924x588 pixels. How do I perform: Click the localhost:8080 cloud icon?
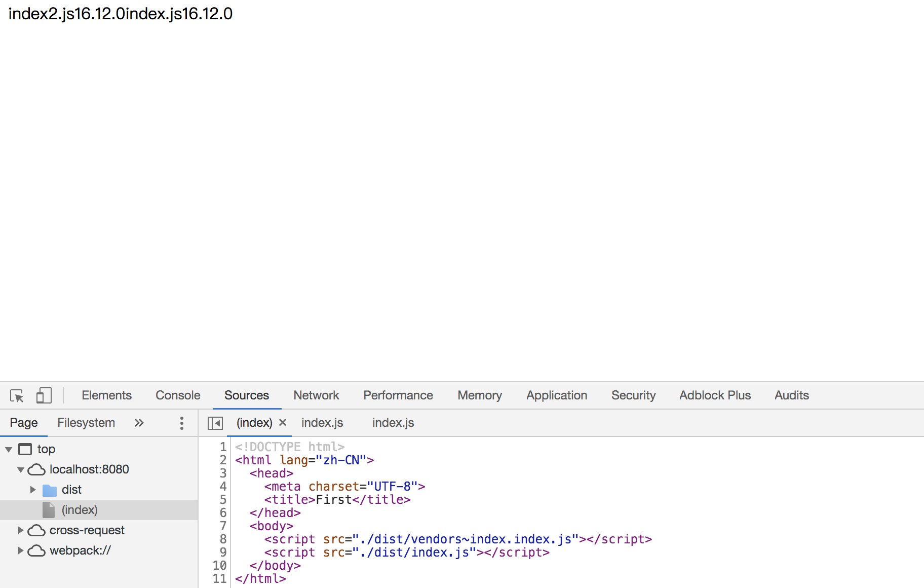(x=36, y=469)
